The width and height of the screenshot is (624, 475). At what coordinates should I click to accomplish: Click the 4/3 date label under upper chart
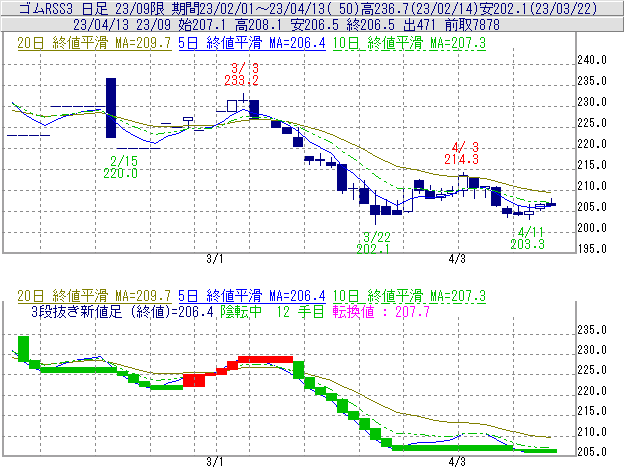(x=457, y=259)
